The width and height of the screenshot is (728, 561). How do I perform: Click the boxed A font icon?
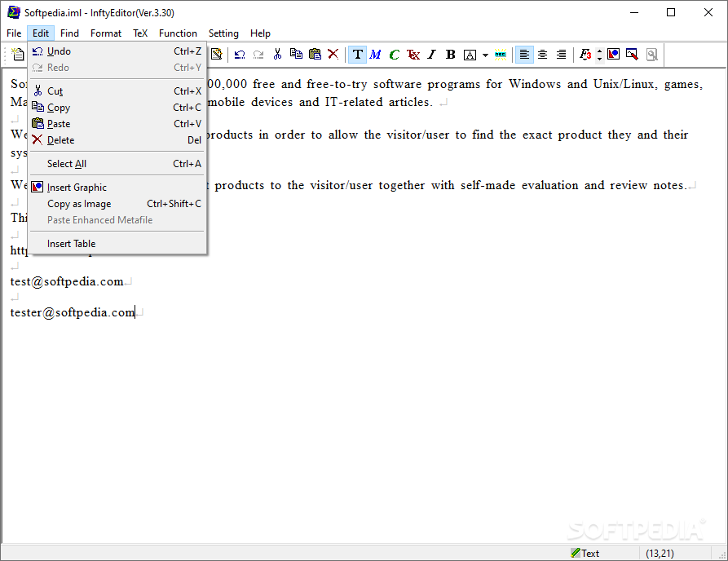click(470, 55)
